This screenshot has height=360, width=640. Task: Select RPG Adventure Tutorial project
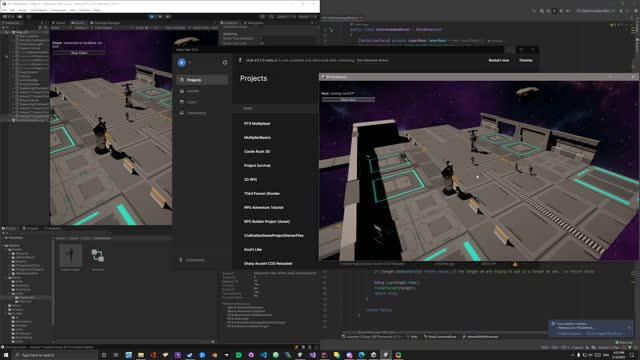coord(263,208)
